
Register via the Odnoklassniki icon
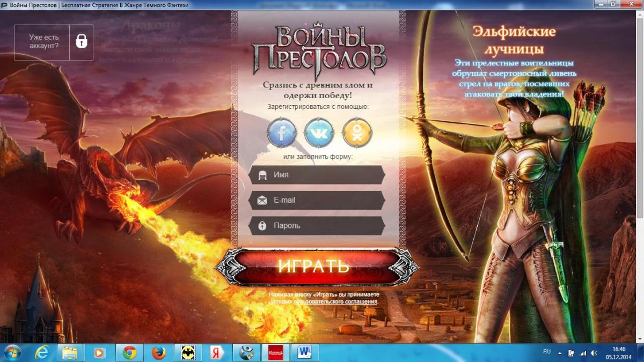(x=356, y=132)
